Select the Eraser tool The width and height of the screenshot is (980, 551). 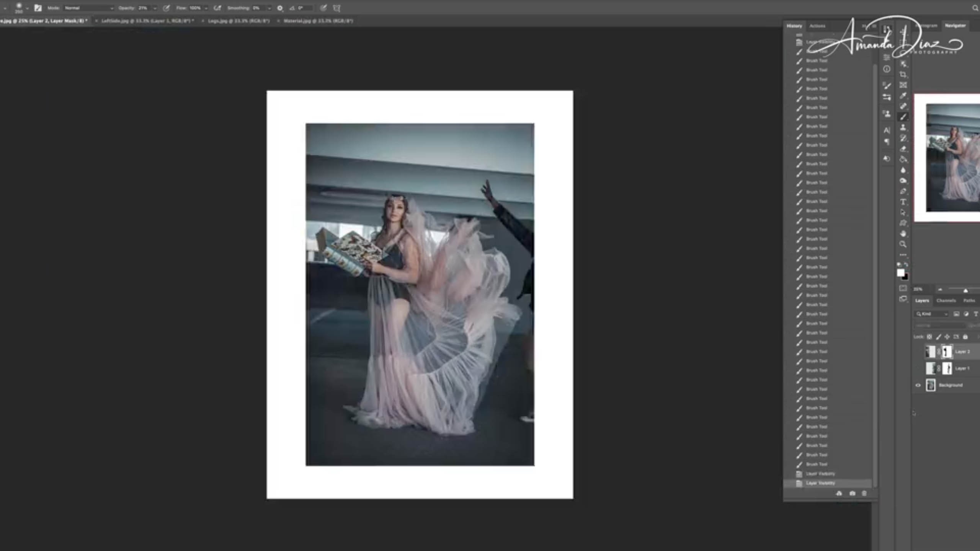coord(903,149)
